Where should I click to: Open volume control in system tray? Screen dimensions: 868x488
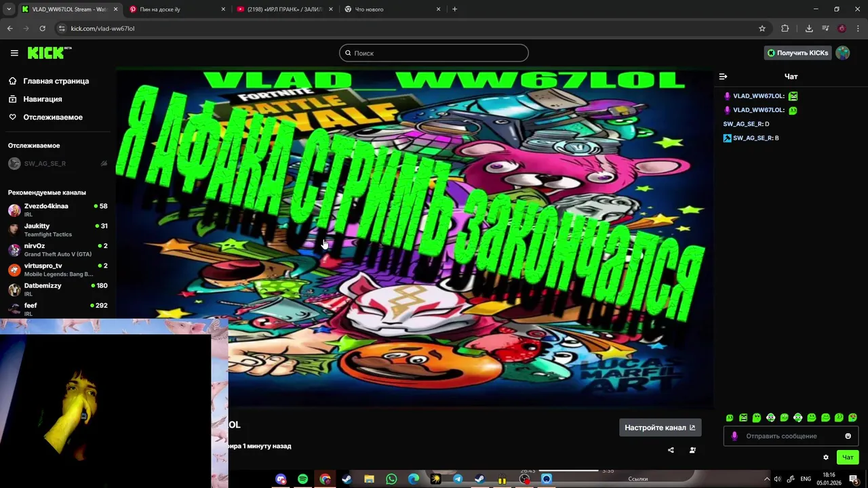(777, 479)
